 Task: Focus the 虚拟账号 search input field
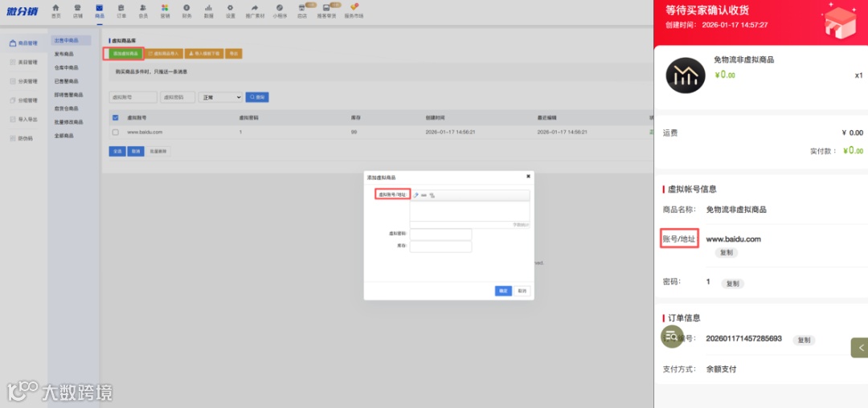[133, 97]
